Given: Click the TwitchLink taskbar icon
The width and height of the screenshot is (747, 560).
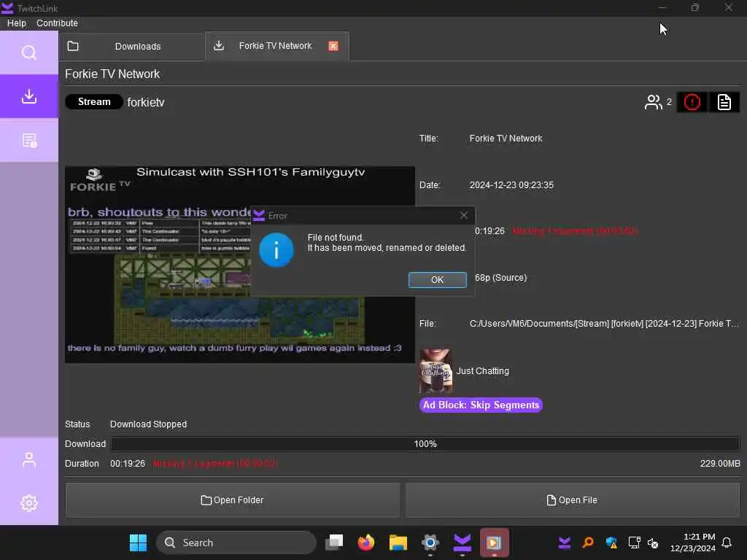Looking at the screenshot, I should pos(462,542).
